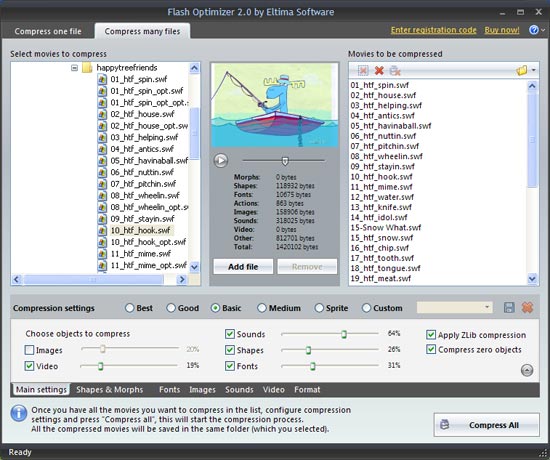Click the red X delete icon

tap(379, 71)
